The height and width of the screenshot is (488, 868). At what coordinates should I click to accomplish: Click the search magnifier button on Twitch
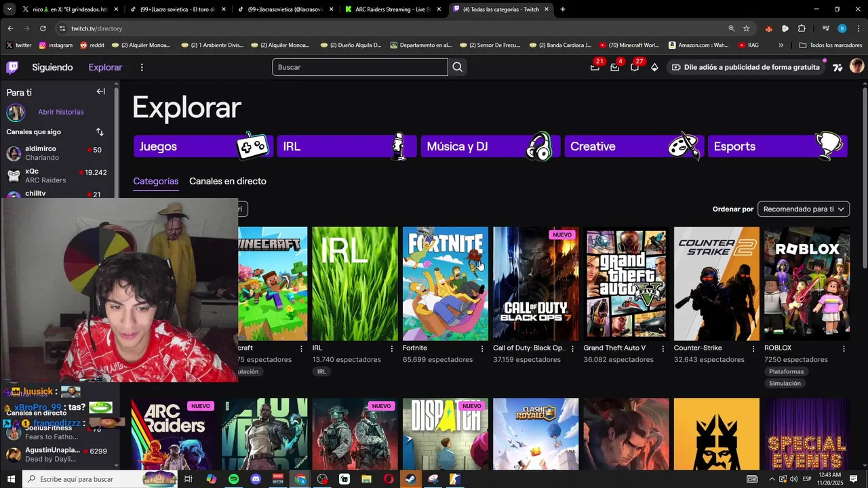(457, 67)
